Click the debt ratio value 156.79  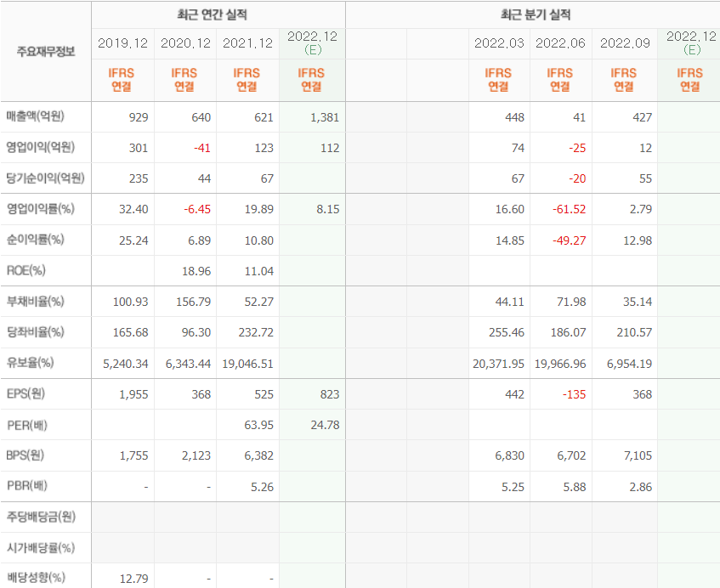(193, 302)
